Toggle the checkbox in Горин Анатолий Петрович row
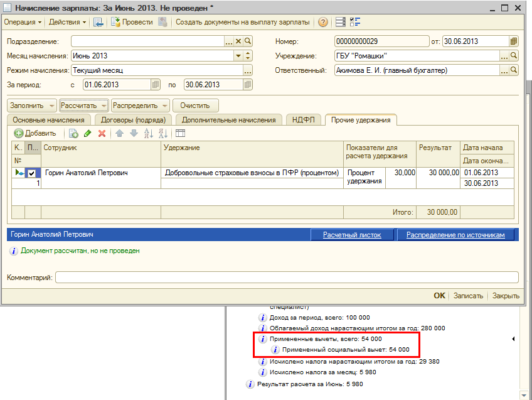This screenshot has width=532, height=400. (31, 173)
